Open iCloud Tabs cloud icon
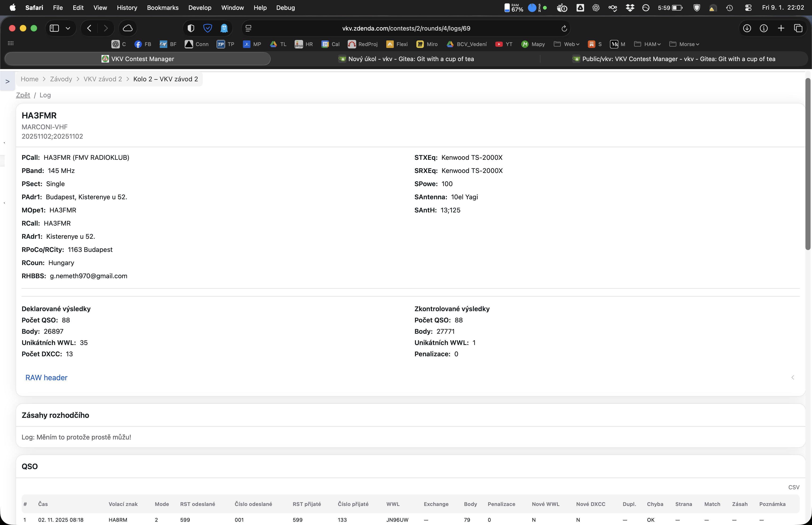Image resolution: width=812 pixels, height=525 pixels. coord(128,28)
